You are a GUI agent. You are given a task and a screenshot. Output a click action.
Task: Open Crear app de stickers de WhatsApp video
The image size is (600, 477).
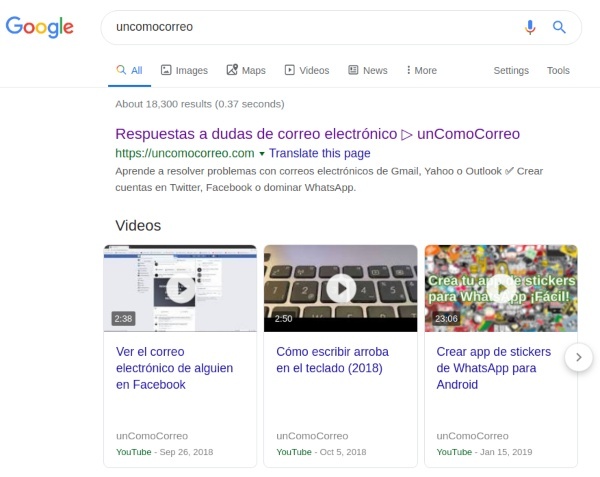(x=494, y=368)
